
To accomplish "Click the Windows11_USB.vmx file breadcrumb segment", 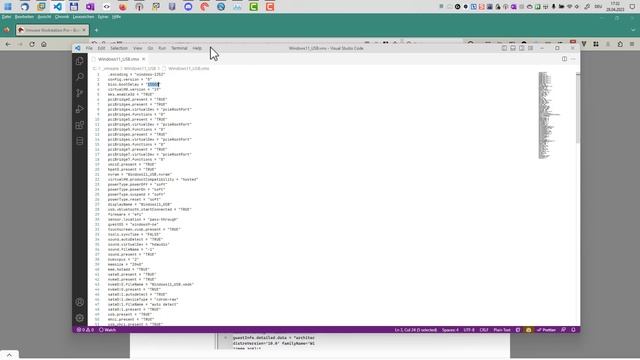I will click(x=189, y=69).
